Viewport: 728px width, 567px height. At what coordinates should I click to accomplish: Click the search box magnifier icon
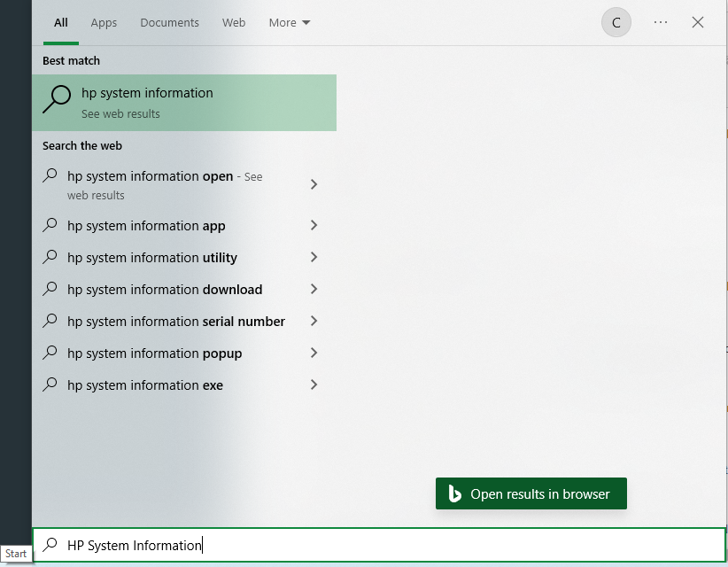tap(50, 544)
